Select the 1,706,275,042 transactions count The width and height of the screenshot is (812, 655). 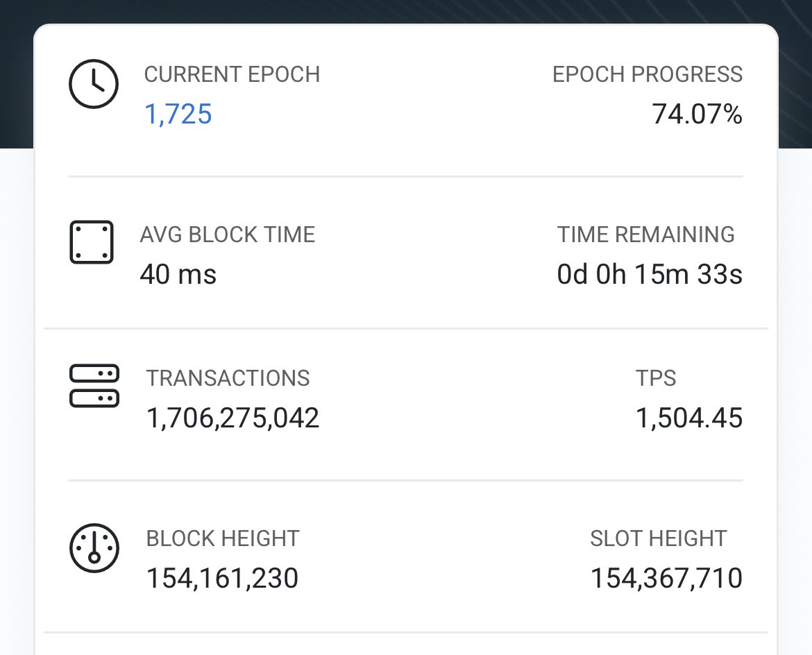[x=232, y=418]
